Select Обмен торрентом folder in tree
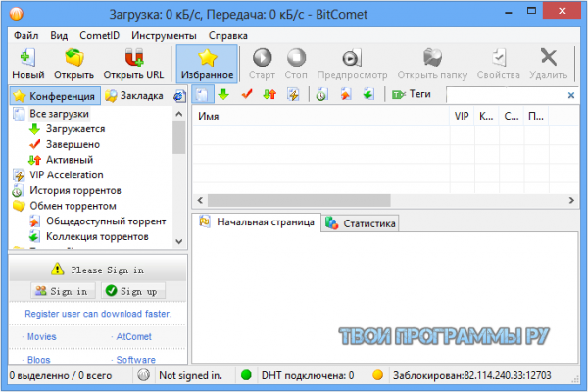588x392 pixels. tap(73, 206)
